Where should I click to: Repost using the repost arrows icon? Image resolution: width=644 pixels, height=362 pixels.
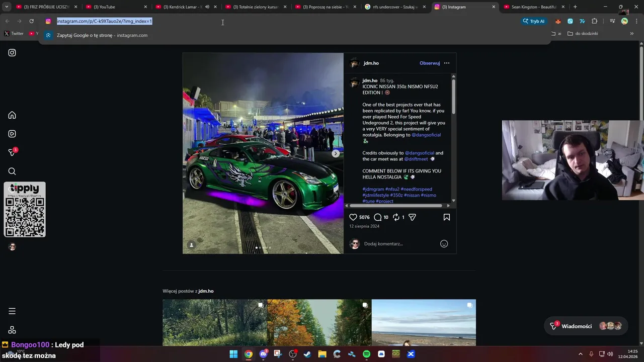(x=396, y=217)
